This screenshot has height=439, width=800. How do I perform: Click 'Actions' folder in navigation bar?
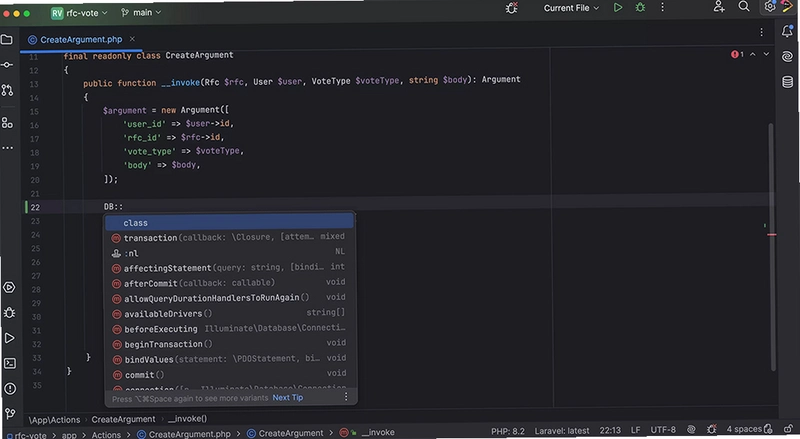point(106,435)
